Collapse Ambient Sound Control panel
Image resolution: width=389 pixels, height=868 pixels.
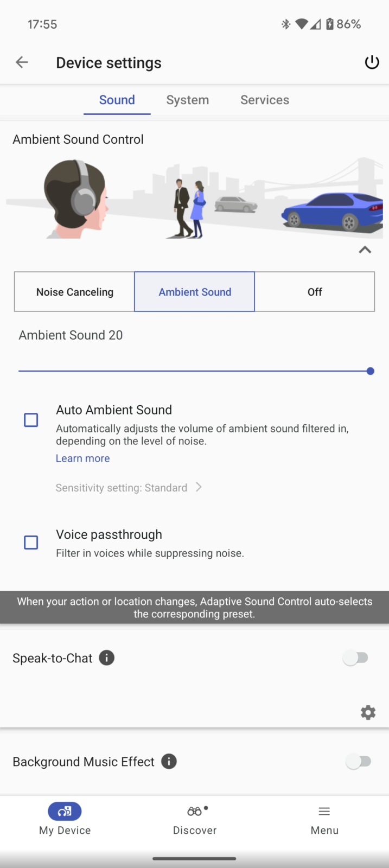tap(365, 250)
